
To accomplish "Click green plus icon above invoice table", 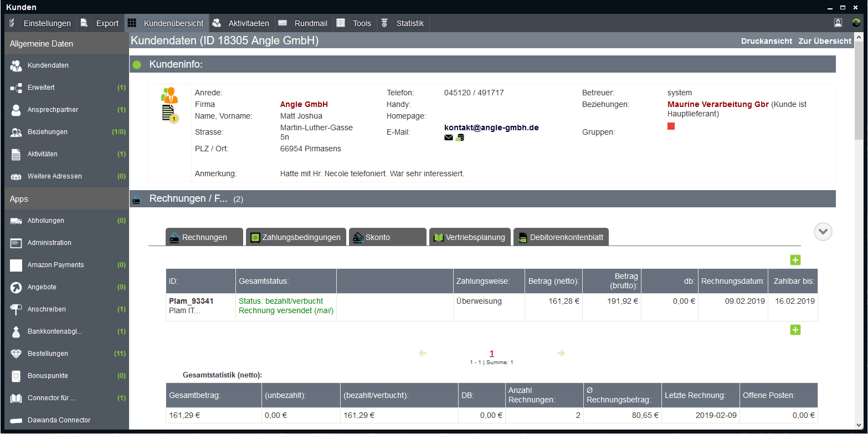I will click(795, 260).
